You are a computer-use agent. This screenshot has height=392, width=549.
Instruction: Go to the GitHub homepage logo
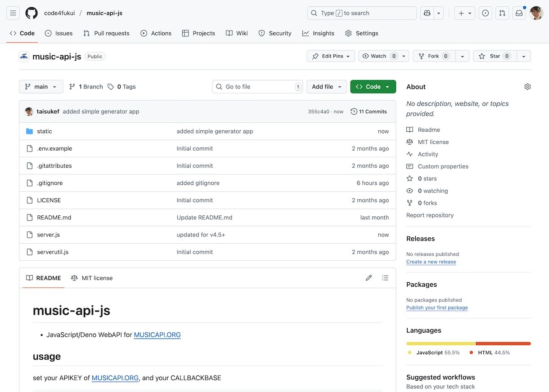(x=31, y=13)
